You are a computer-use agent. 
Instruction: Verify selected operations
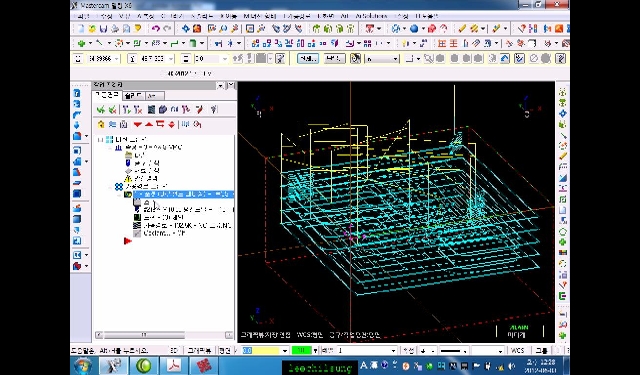(163, 109)
